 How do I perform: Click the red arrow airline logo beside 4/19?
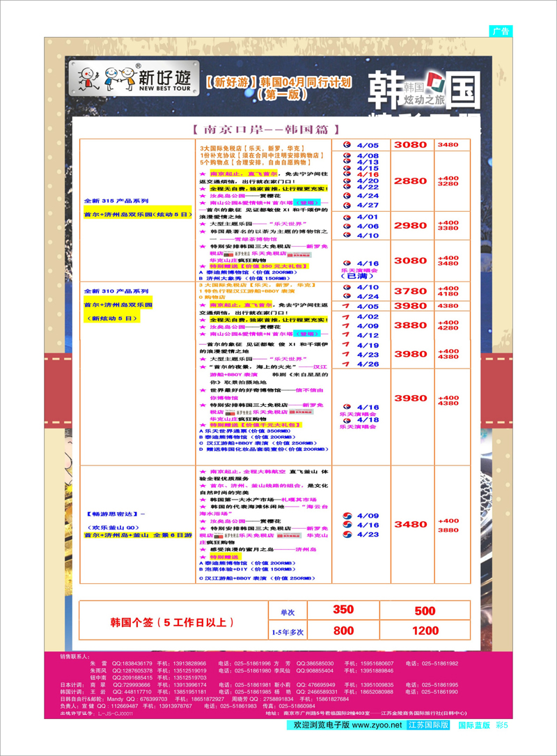(x=346, y=345)
